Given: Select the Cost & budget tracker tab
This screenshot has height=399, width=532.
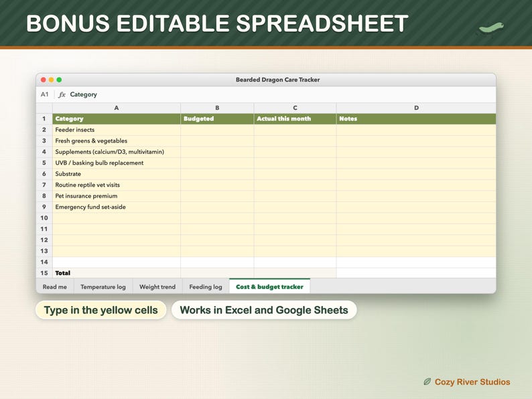Looking at the screenshot, I should (270, 287).
